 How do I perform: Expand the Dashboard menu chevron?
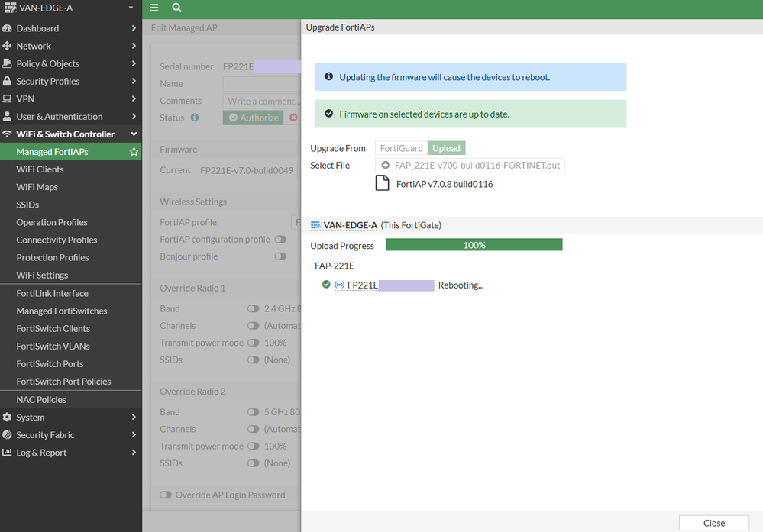click(x=134, y=28)
